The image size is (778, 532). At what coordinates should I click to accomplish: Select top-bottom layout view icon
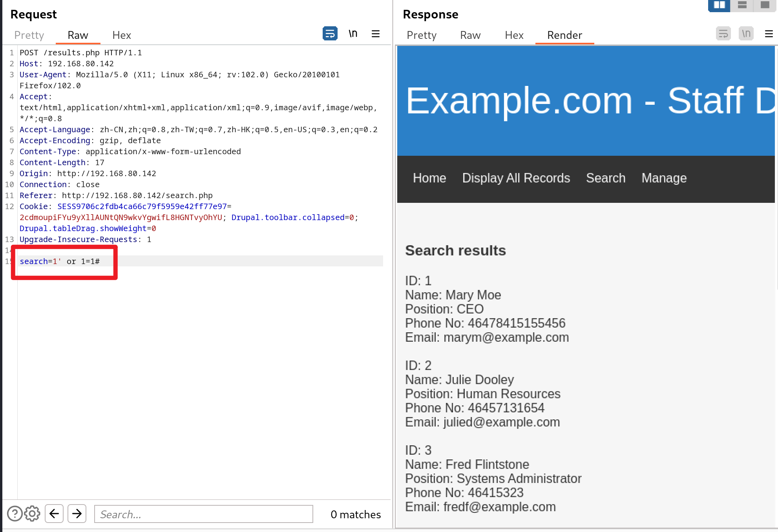coord(742,5)
